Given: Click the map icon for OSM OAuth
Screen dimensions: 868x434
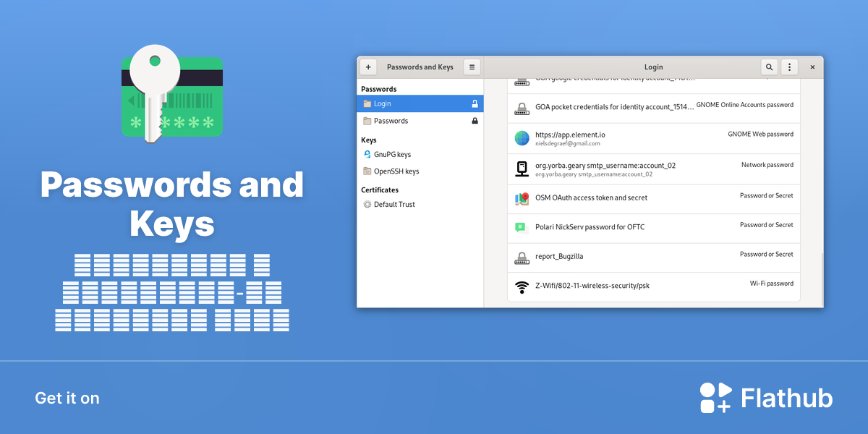Looking at the screenshot, I should [522, 198].
